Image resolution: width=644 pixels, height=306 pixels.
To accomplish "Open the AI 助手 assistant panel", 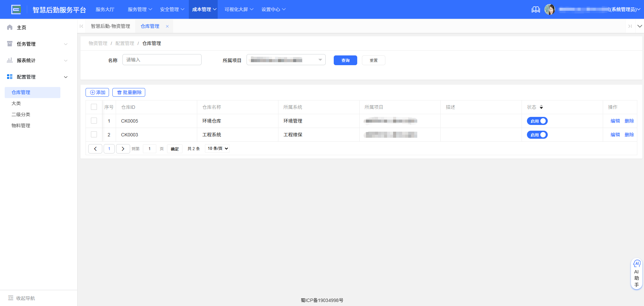I will (x=636, y=273).
